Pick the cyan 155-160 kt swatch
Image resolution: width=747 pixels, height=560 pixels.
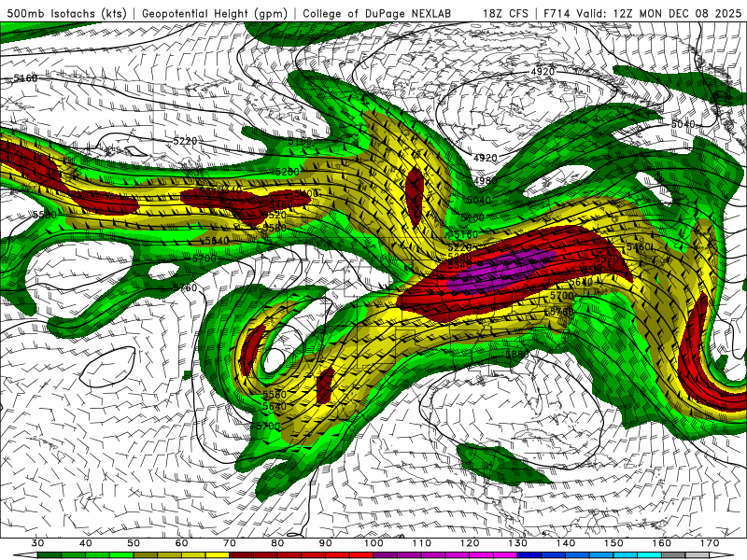[649, 556]
